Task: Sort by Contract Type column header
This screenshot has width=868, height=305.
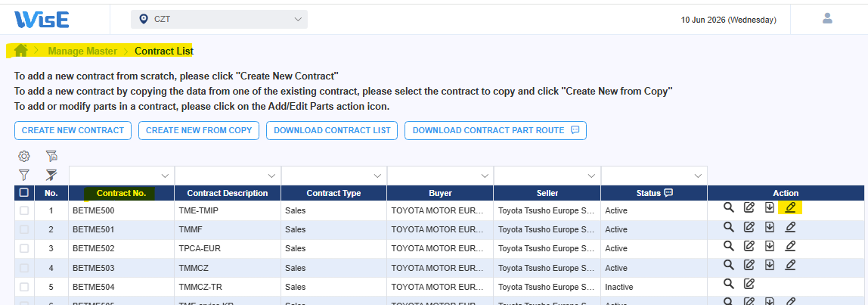Action: click(x=333, y=193)
